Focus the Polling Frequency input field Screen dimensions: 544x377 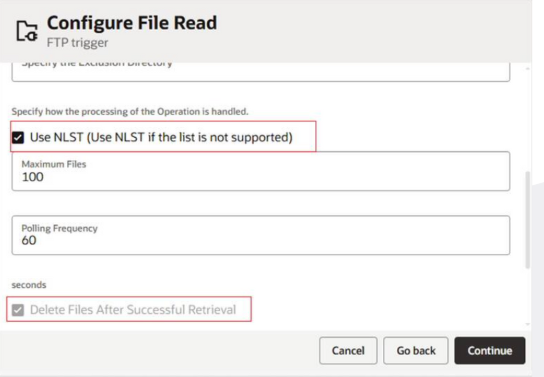[261, 235]
